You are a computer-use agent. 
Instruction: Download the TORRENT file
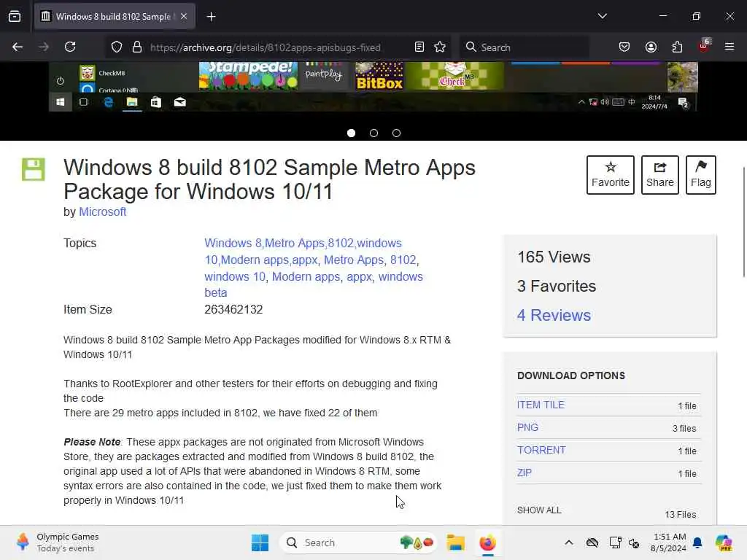[541, 450]
